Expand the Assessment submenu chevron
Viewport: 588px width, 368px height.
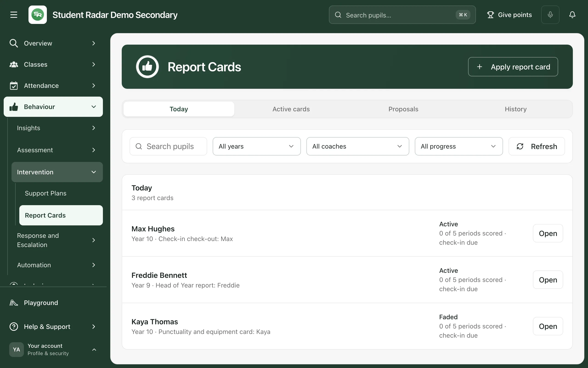coord(93,150)
